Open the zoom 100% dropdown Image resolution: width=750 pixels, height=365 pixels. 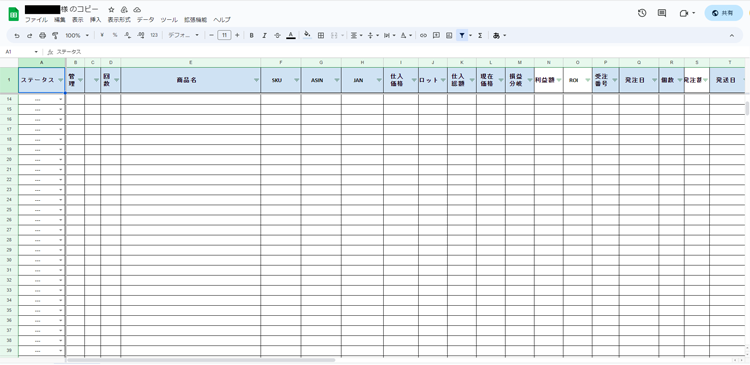pyautogui.click(x=77, y=35)
